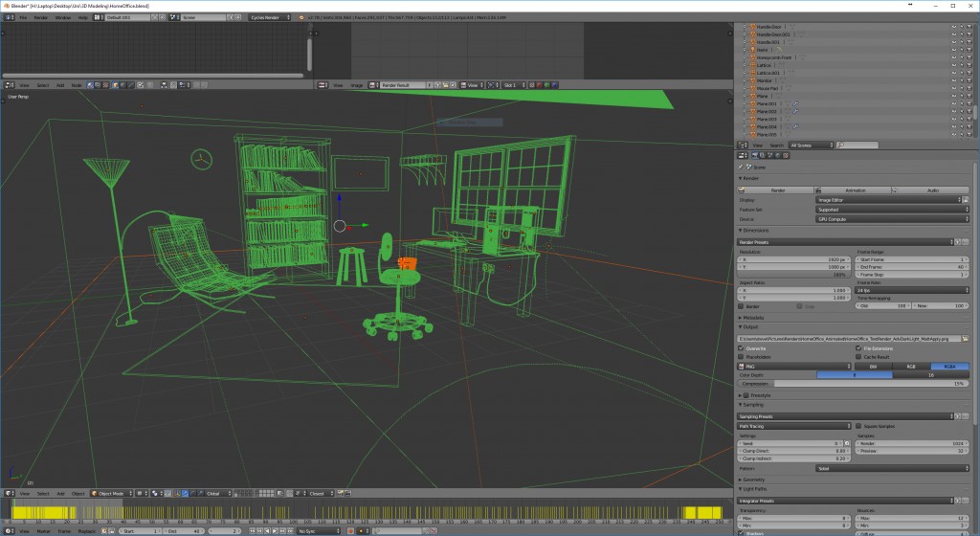The height and width of the screenshot is (536, 980).
Task: Click the Animation render button
Action: [x=854, y=190]
